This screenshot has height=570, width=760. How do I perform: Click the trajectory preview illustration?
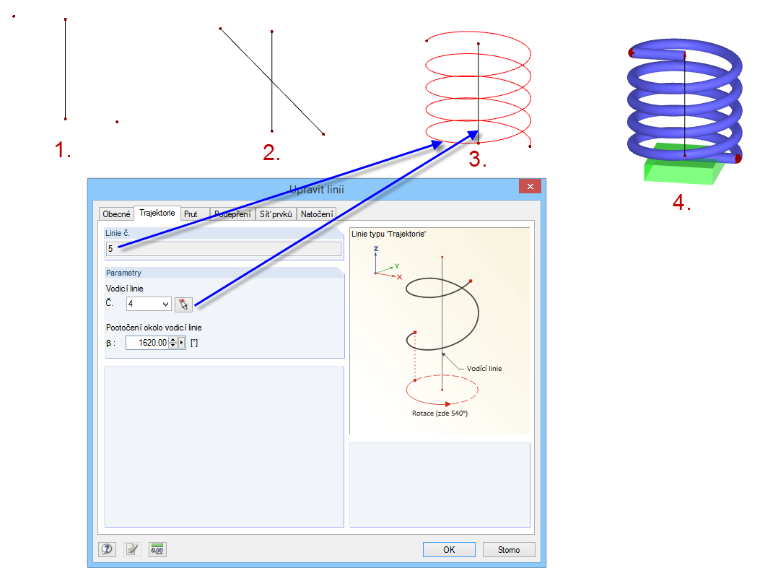tap(440, 332)
